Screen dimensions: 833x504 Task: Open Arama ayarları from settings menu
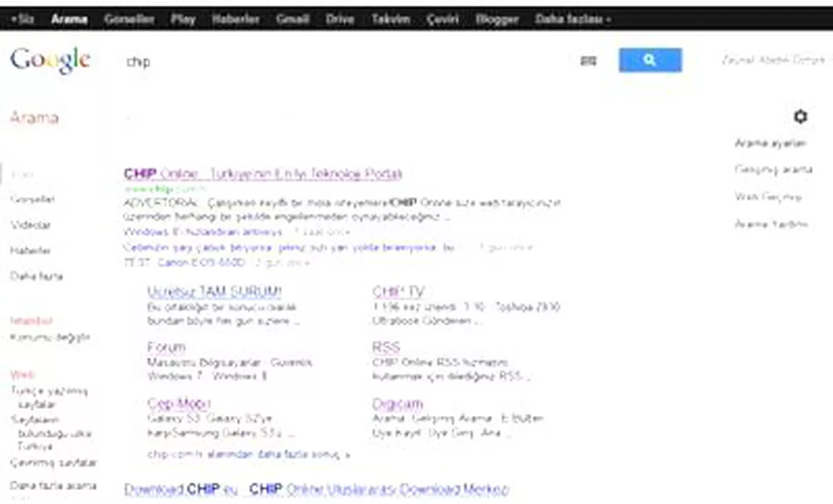coord(770,143)
